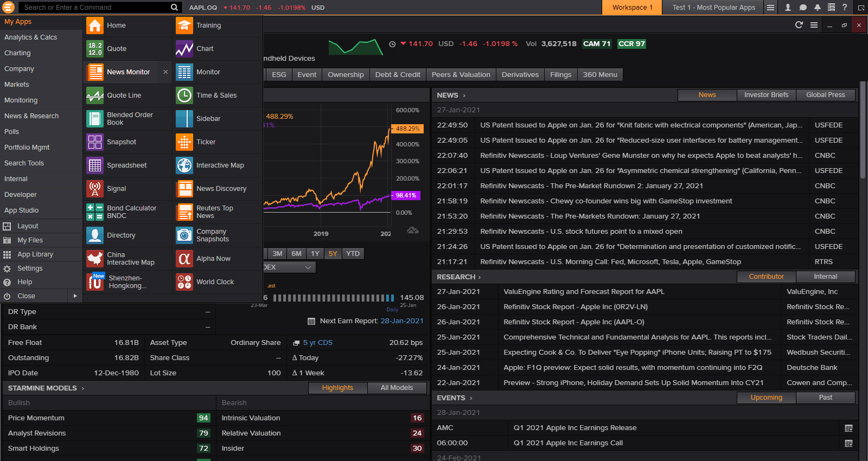Select Internal research filter
Viewport: 868px width, 461px height.
[825, 277]
